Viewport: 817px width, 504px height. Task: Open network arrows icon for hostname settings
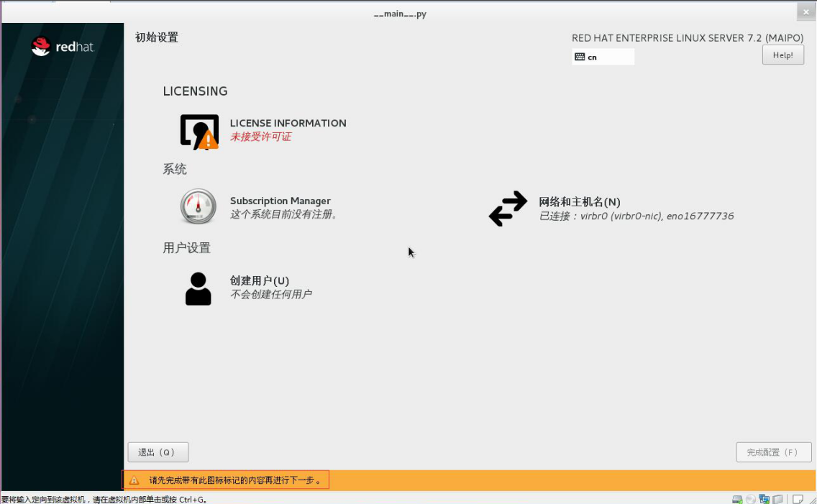pyautogui.click(x=508, y=209)
